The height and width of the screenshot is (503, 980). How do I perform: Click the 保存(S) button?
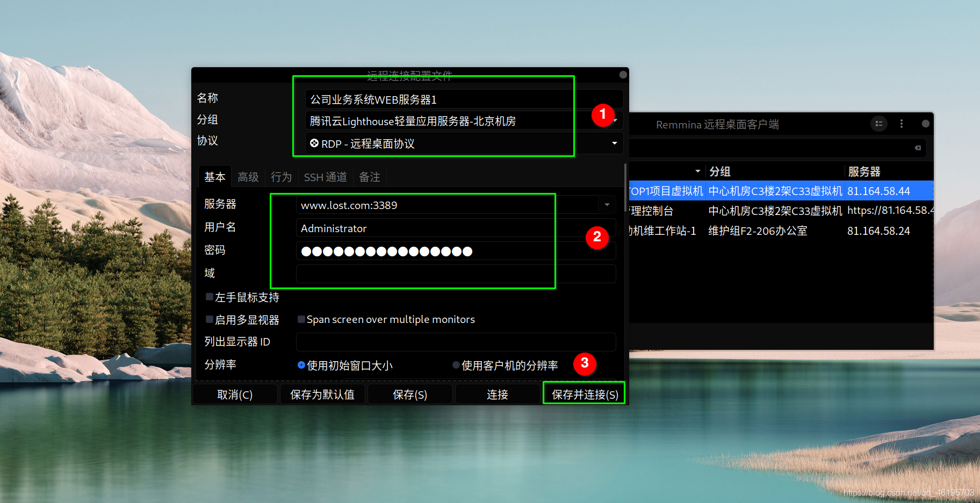(x=410, y=394)
